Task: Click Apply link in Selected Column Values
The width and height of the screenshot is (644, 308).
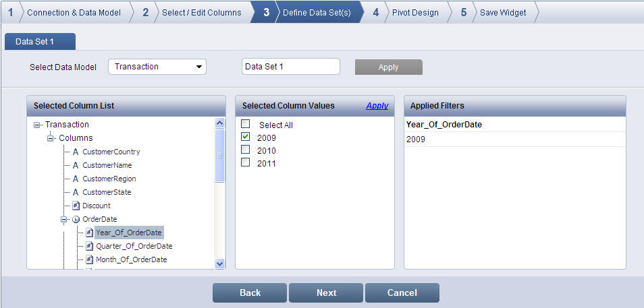Action: 377,106
